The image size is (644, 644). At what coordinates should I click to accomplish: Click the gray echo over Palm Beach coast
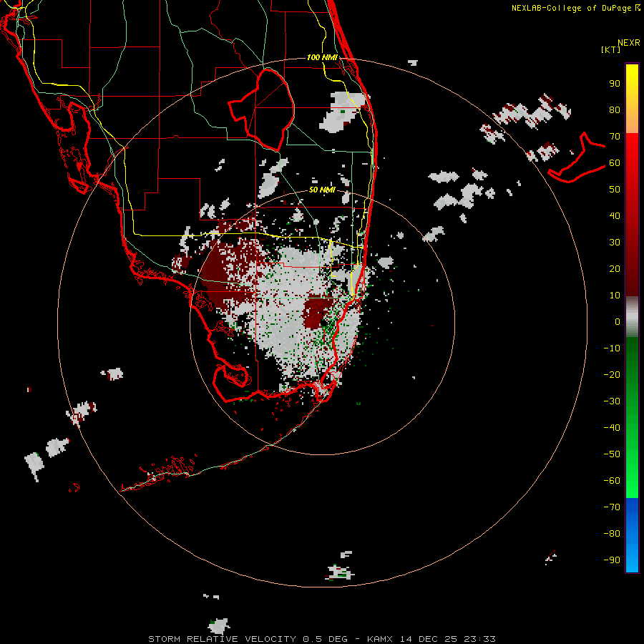tap(343, 112)
